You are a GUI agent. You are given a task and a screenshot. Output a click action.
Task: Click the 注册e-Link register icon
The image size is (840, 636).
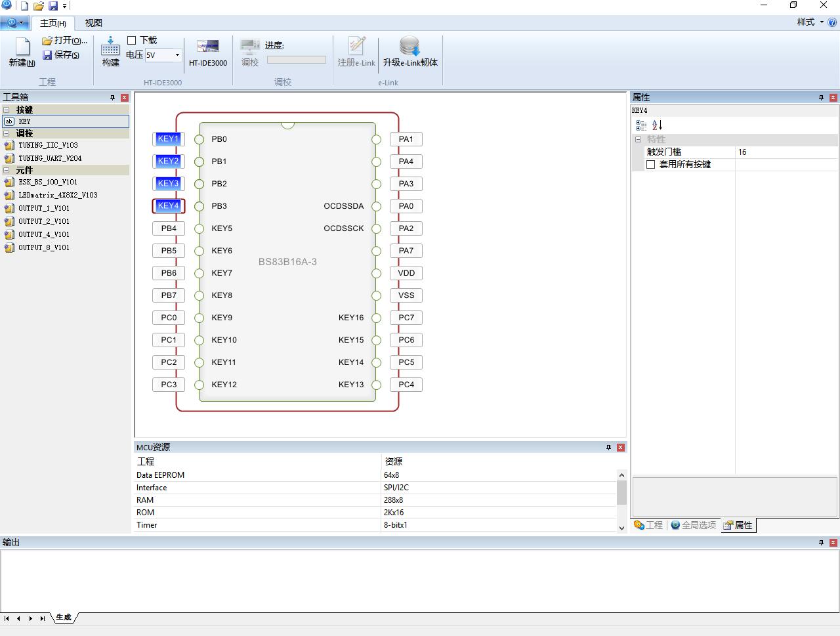[356, 52]
